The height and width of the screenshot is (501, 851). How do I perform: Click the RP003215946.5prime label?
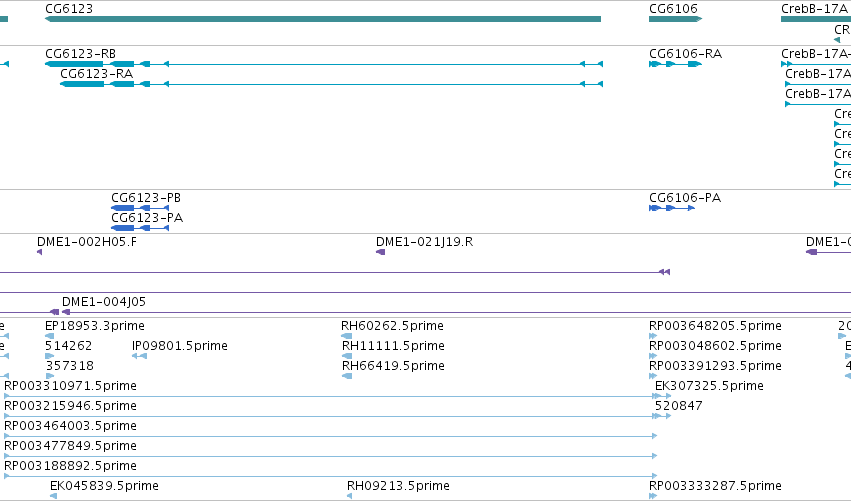pyautogui.click(x=71, y=406)
